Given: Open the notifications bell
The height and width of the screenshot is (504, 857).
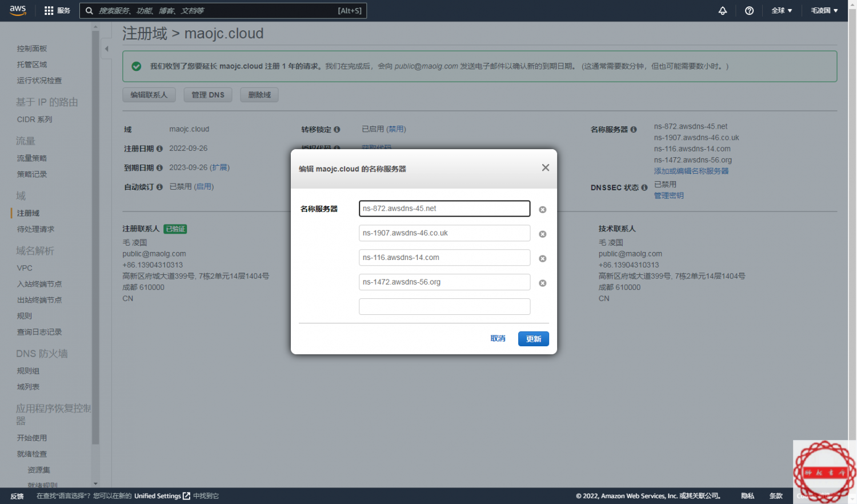Looking at the screenshot, I should pyautogui.click(x=723, y=10).
